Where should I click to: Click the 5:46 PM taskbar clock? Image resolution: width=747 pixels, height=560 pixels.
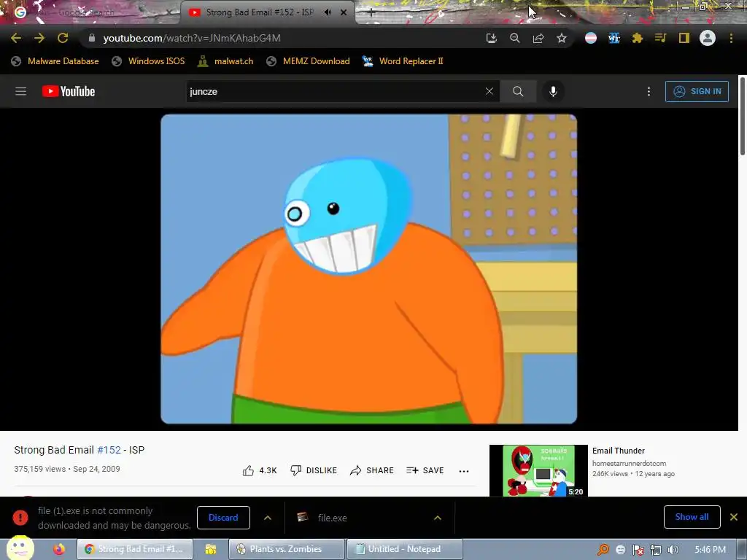click(x=710, y=550)
